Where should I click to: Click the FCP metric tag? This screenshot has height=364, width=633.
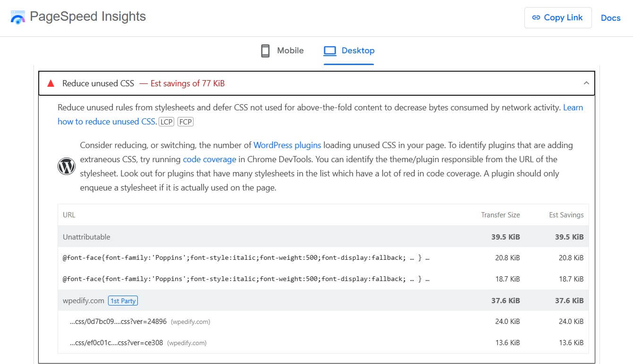tap(186, 122)
